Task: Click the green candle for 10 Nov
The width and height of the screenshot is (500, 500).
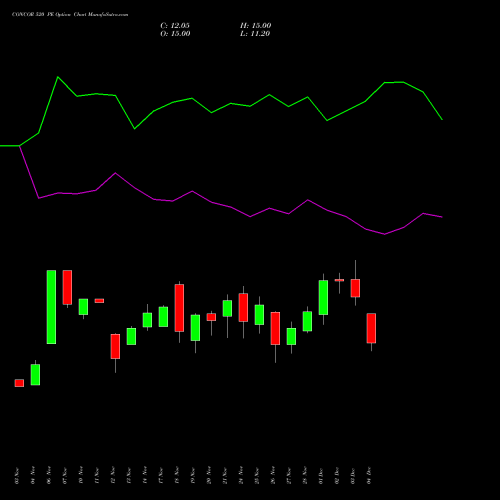Action: [83, 307]
